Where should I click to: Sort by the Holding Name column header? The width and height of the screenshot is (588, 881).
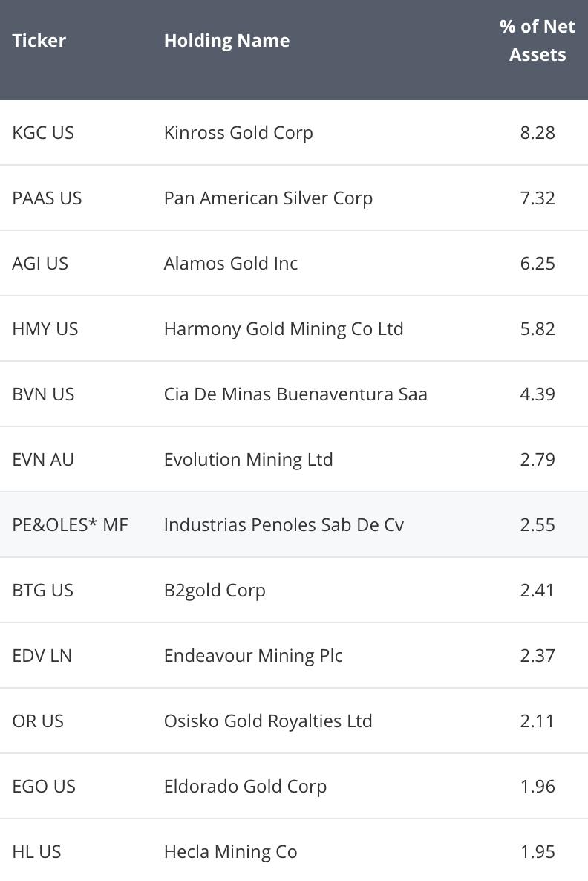(x=227, y=40)
